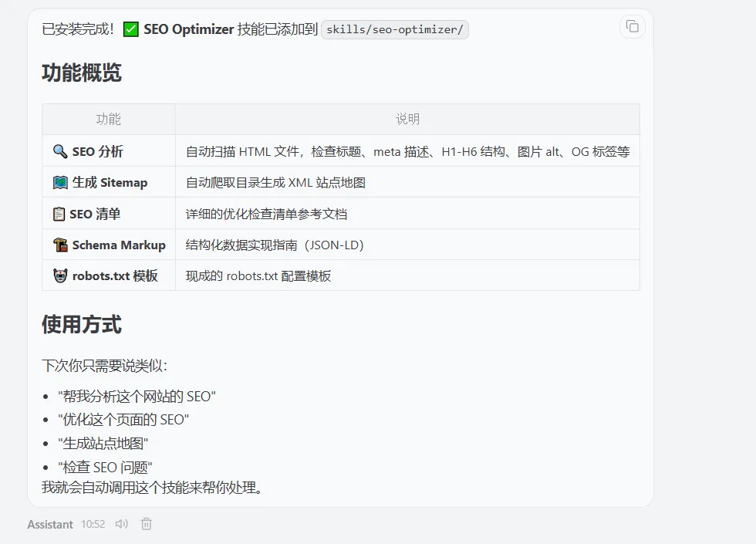Click the building icon beside Schema Markup
The image size is (756, 544).
pos(60,245)
